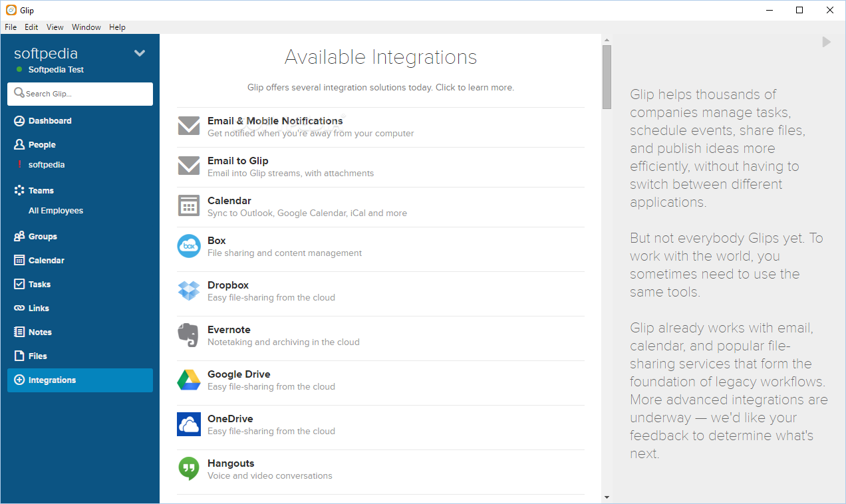Screen dimensions: 846x504
Task: Click the People person icon
Action: coord(19,144)
